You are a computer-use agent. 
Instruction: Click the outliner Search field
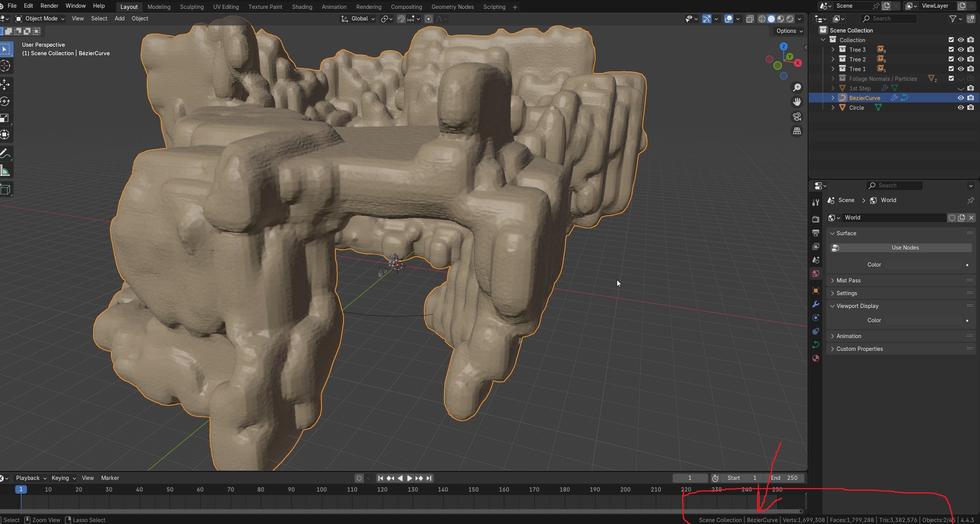889,19
